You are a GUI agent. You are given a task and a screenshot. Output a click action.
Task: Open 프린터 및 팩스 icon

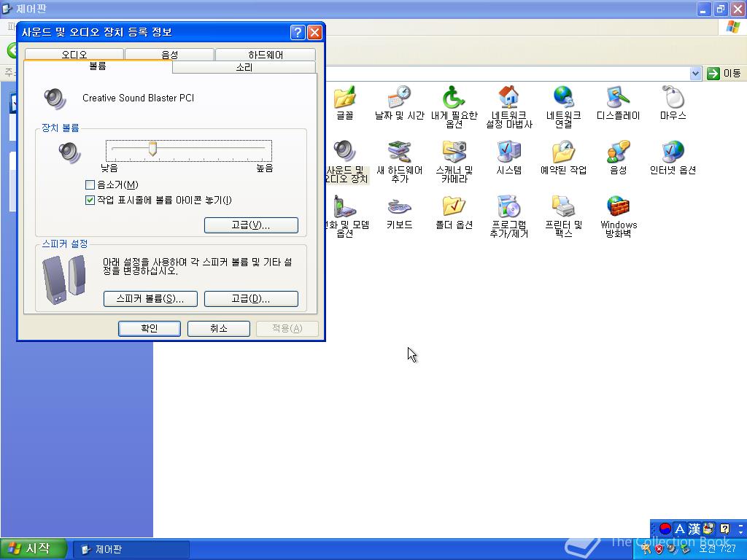[x=564, y=217]
